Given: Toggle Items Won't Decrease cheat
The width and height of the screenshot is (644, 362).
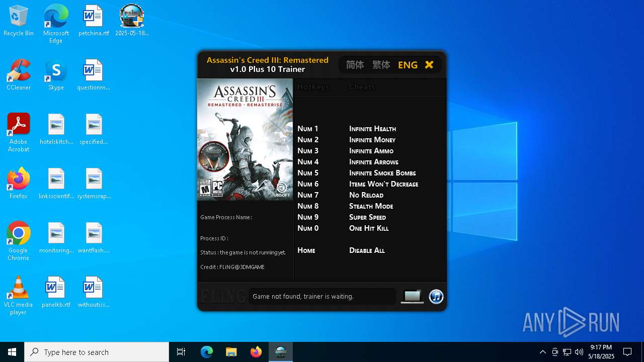Looking at the screenshot, I should coord(384,184).
